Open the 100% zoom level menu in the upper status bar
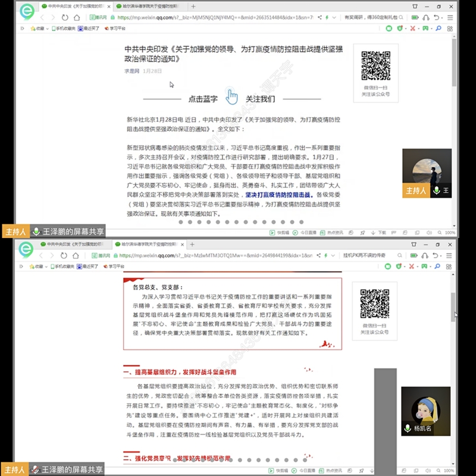Screen dimensions: 476x476 pos(449,232)
